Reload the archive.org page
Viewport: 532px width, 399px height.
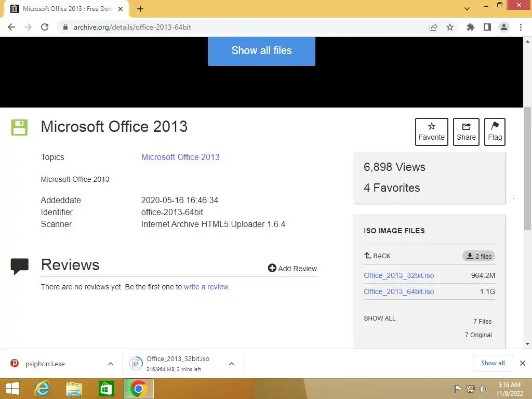pos(45,27)
